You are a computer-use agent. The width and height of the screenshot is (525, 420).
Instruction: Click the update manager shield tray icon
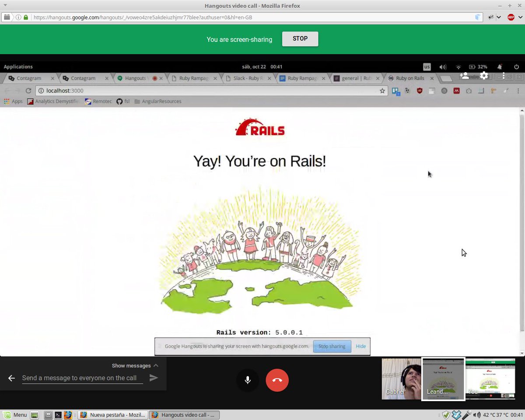[x=446, y=415]
